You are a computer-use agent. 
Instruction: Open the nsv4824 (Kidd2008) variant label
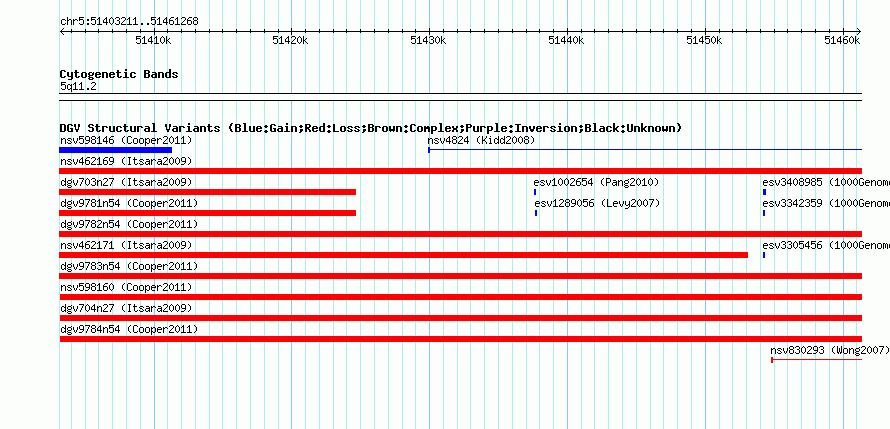tap(481, 140)
